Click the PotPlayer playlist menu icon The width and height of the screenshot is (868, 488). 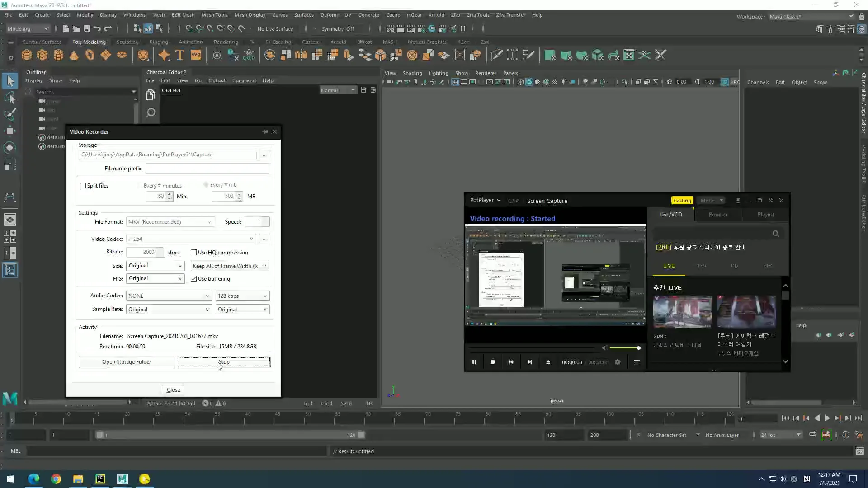coord(637,362)
